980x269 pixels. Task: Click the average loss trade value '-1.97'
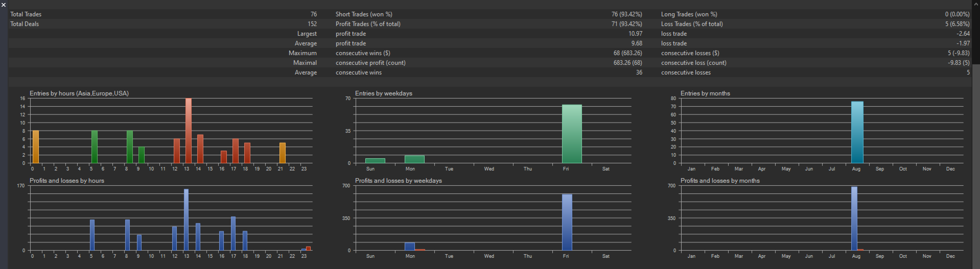963,43
